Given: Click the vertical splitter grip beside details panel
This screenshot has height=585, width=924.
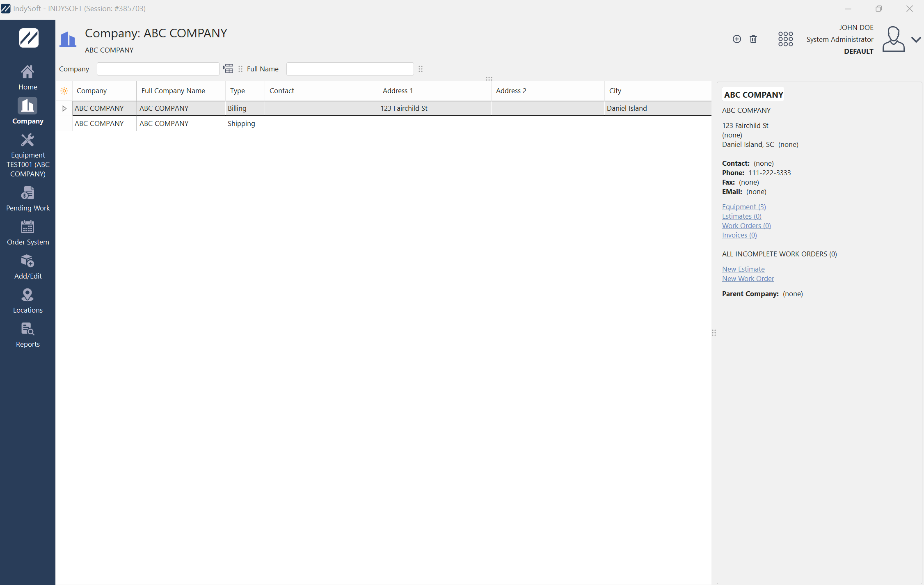Looking at the screenshot, I should 714,333.
